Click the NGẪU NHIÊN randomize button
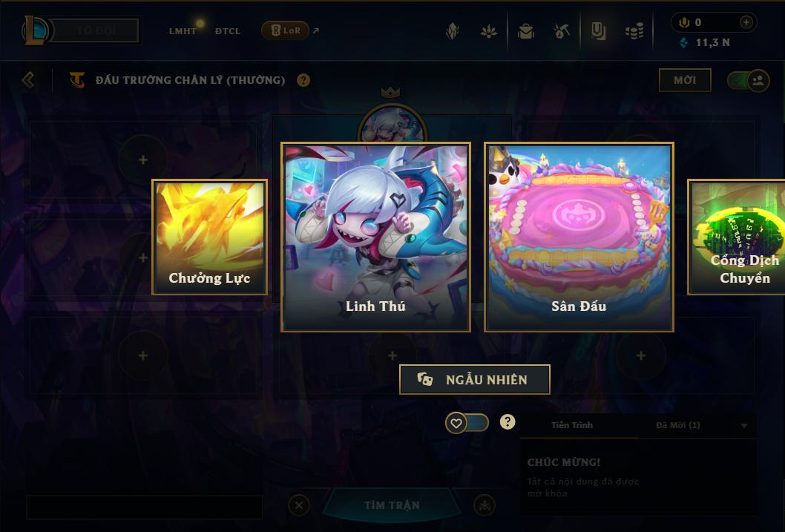The height and width of the screenshot is (532, 785). coord(475,379)
